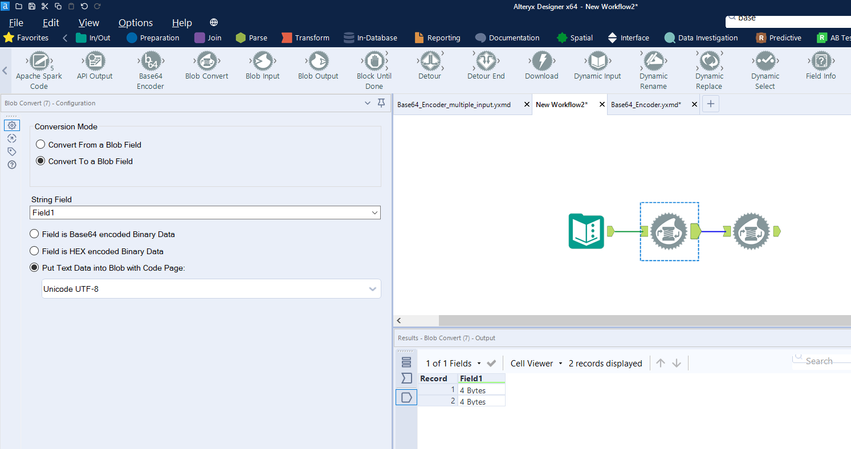
Task: Open the Spatial tool category
Action: 575,38
